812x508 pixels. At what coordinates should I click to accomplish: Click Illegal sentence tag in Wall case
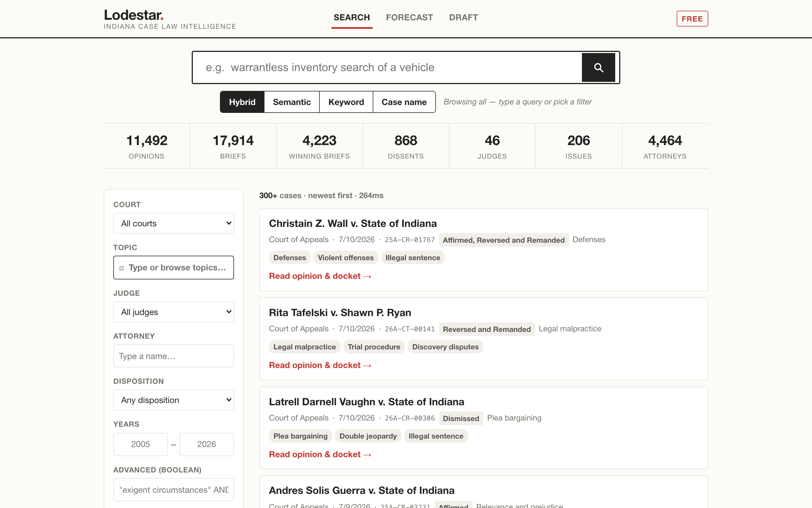[x=413, y=258]
